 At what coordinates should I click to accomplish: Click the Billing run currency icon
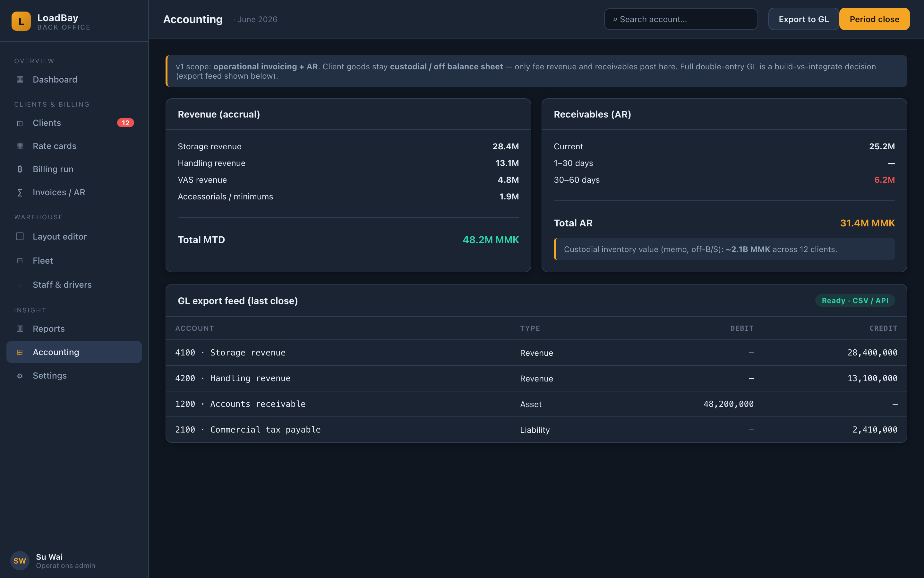(20, 169)
